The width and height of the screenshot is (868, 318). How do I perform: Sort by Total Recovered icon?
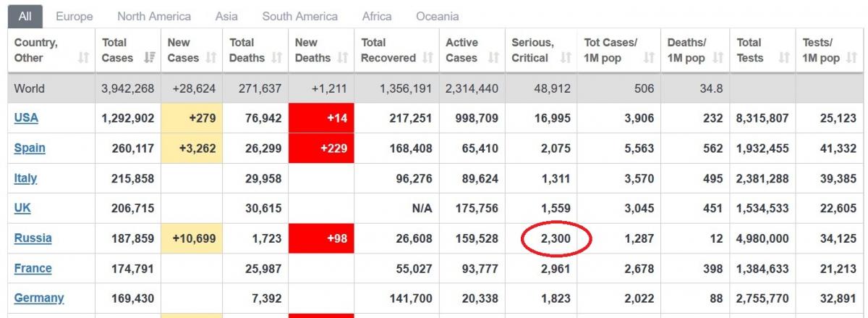coord(427,58)
